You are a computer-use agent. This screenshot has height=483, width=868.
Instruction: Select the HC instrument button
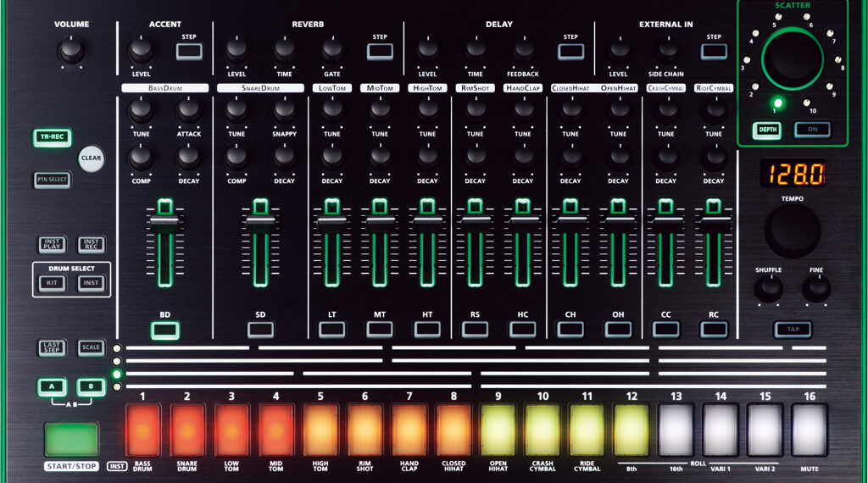pyautogui.click(x=522, y=330)
